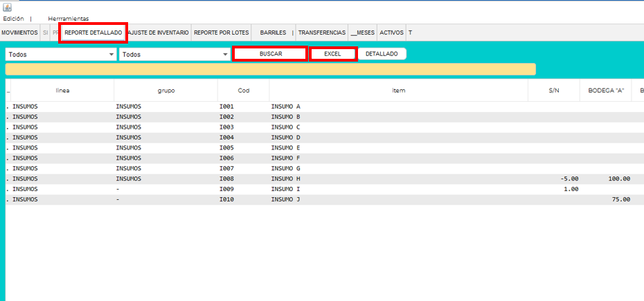This screenshot has height=301, width=644.
Task: Click the DETALLADO button
Action: [382, 54]
